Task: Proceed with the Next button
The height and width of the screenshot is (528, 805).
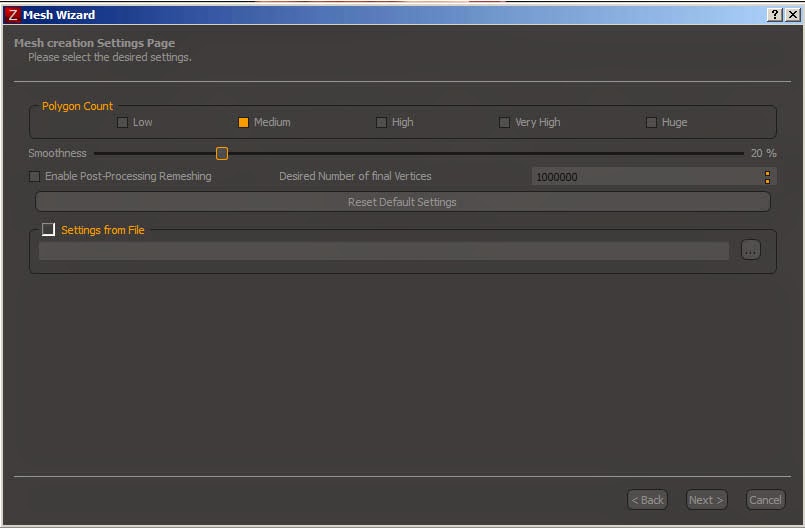Action: (706, 500)
